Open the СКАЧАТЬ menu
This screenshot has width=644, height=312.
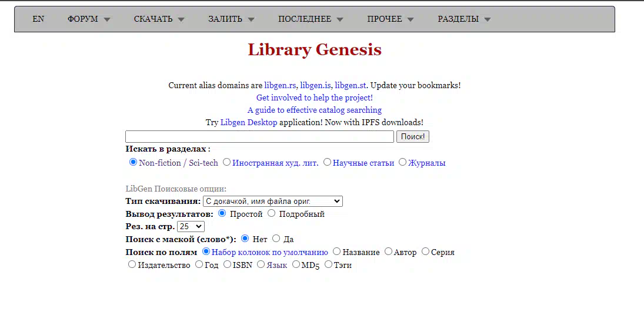[x=159, y=19]
